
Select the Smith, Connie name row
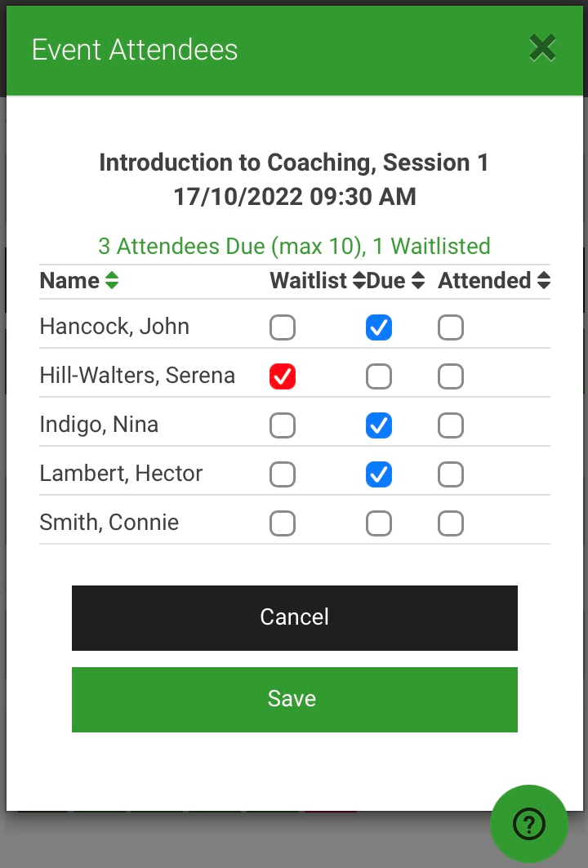click(295, 523)
